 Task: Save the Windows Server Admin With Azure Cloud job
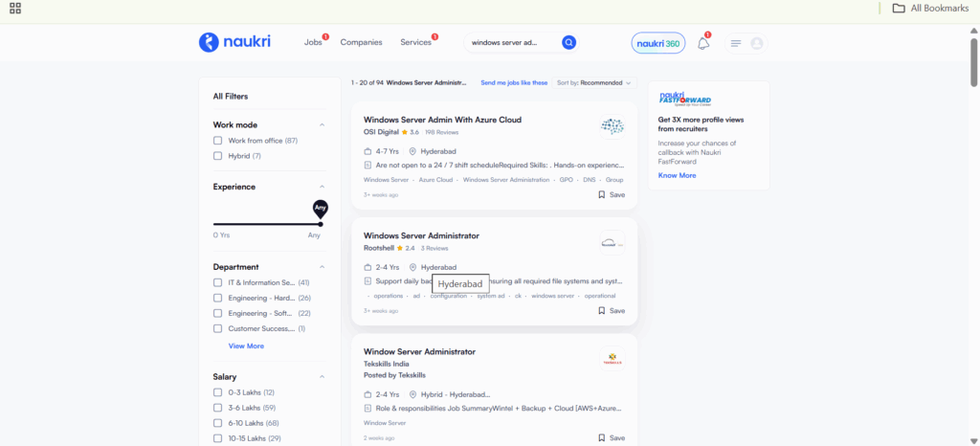point(611,194)
